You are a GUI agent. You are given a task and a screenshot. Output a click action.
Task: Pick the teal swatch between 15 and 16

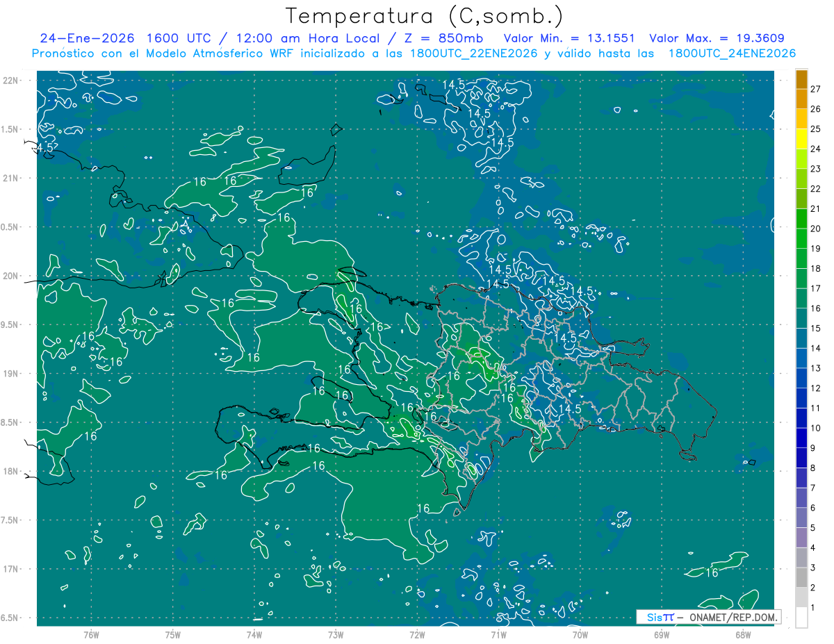tap(801, 318)
